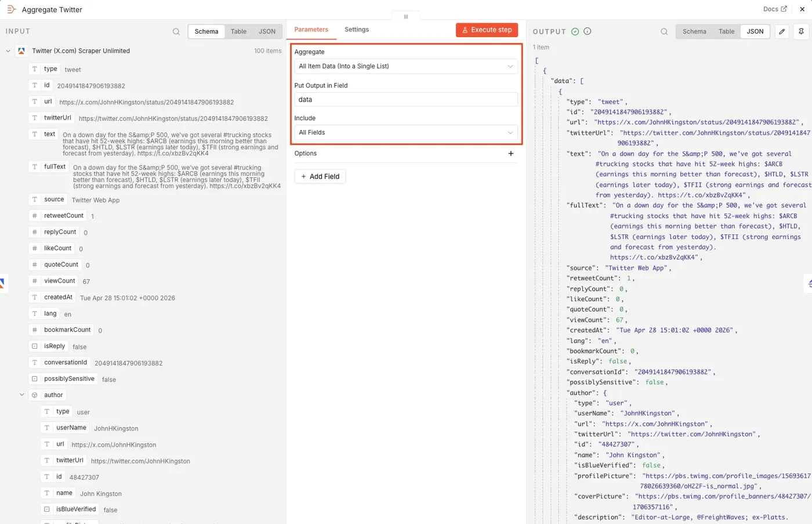Screen dimensions: 812x524
Task: Click the 'Twitter Web App' source value
Action: (96, 200)
